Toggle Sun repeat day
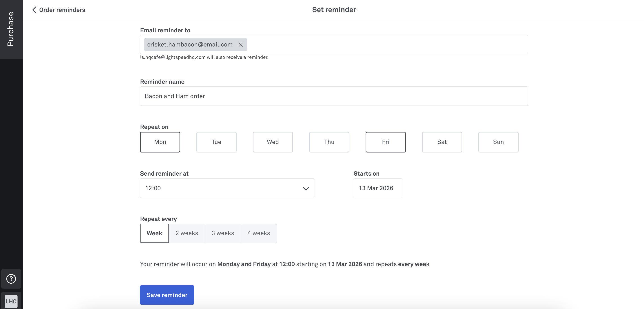Screen dimensions: 644x309 (498, 142)
